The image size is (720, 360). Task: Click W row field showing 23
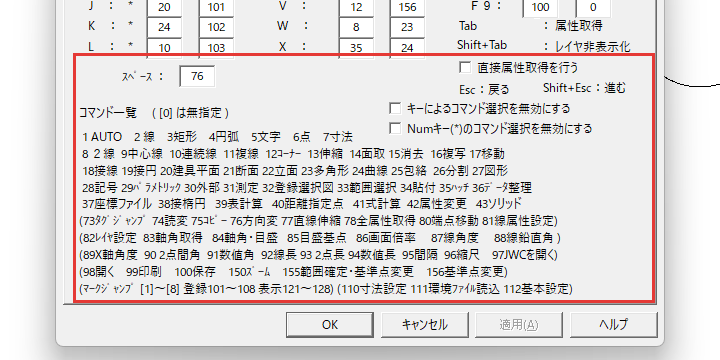point(407,27)
